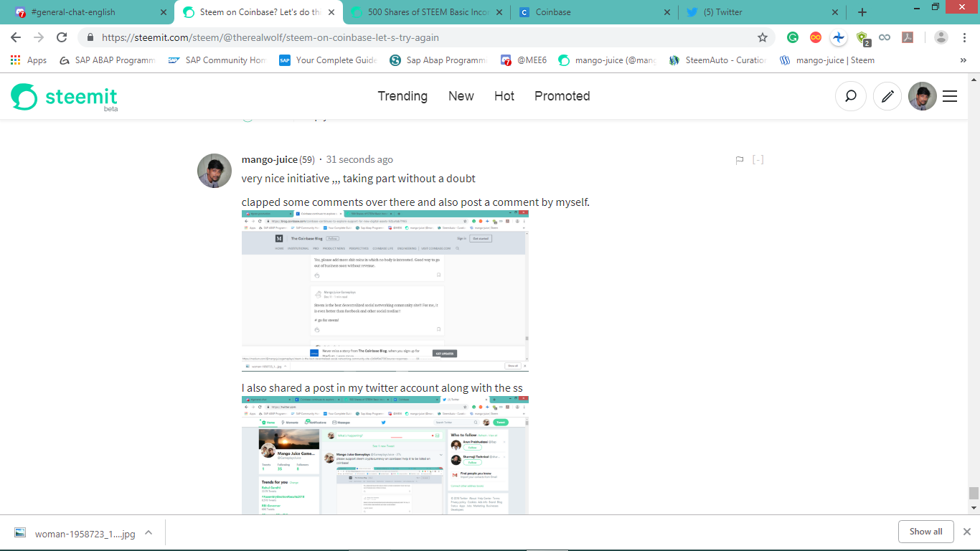Open SAP Community Home bookmark
980x551 pixels.
tap(218, 60)
